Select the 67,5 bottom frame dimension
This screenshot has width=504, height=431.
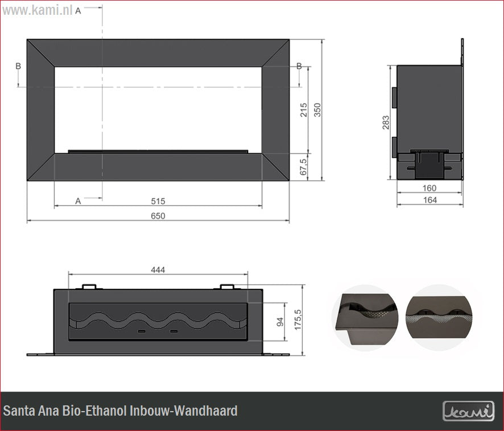pyautogui.click(x=303, y=167)
